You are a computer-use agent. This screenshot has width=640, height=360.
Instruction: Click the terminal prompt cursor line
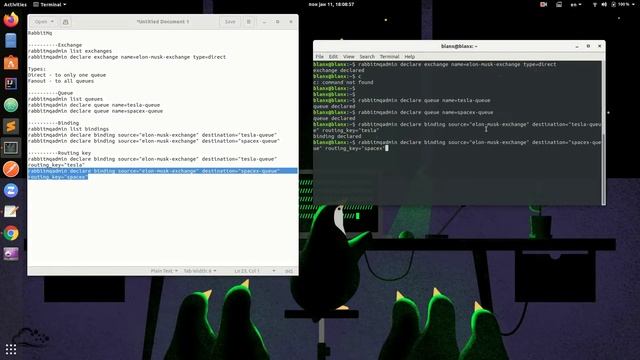point(457,145)
